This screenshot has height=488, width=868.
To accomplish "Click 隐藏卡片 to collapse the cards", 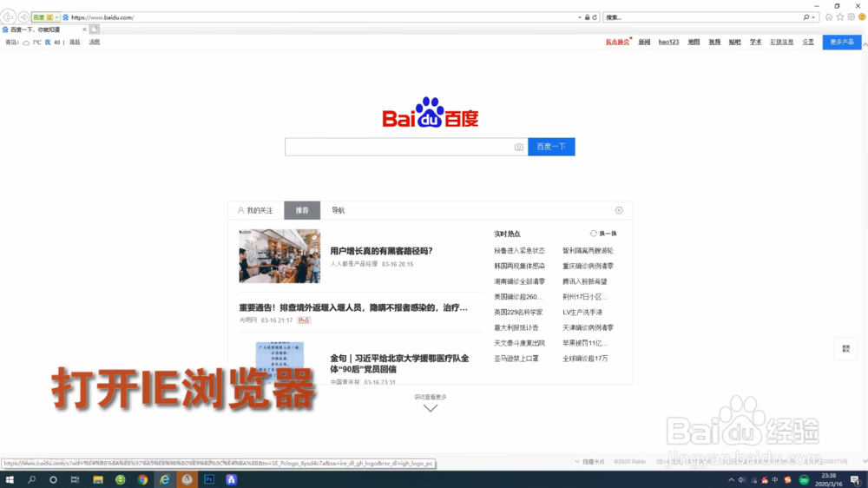I will pos(590,461).
